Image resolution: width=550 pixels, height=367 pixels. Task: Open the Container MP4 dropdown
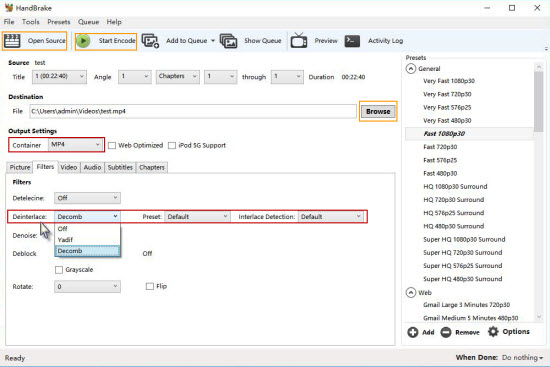coord(75,145)
